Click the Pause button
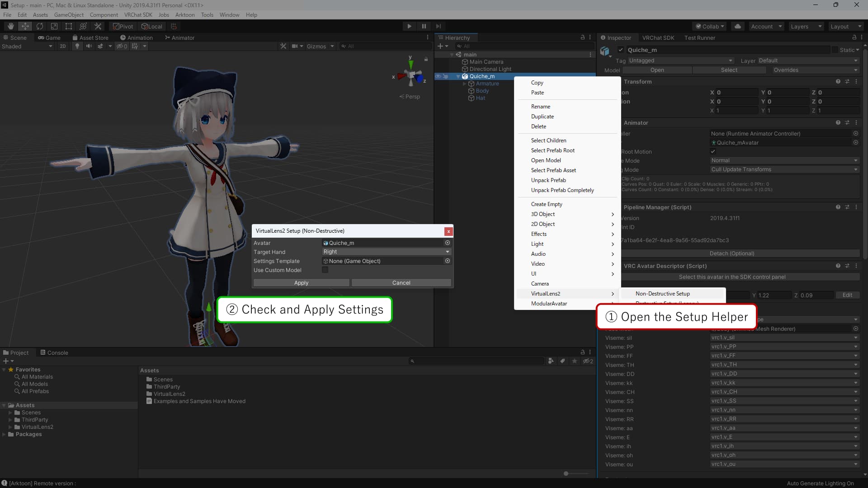Image resolution: width=868 pixels, height=488 pixels. (x=424, y=26)
